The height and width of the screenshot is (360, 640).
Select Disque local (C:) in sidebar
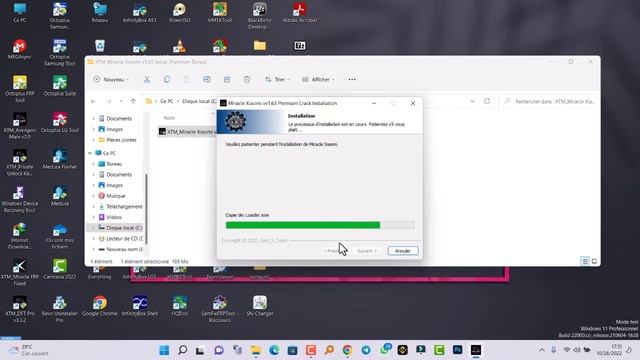click(x=124, y=228)
